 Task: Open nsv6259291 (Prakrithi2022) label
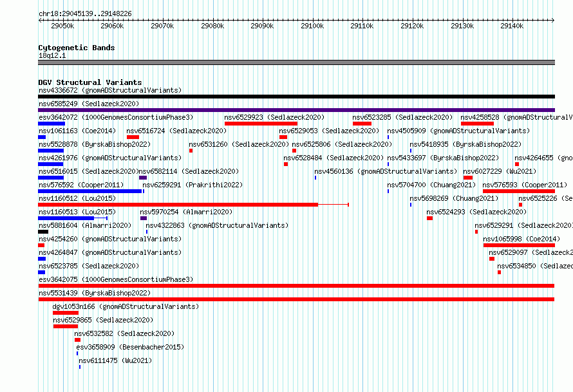click(193, 185)
